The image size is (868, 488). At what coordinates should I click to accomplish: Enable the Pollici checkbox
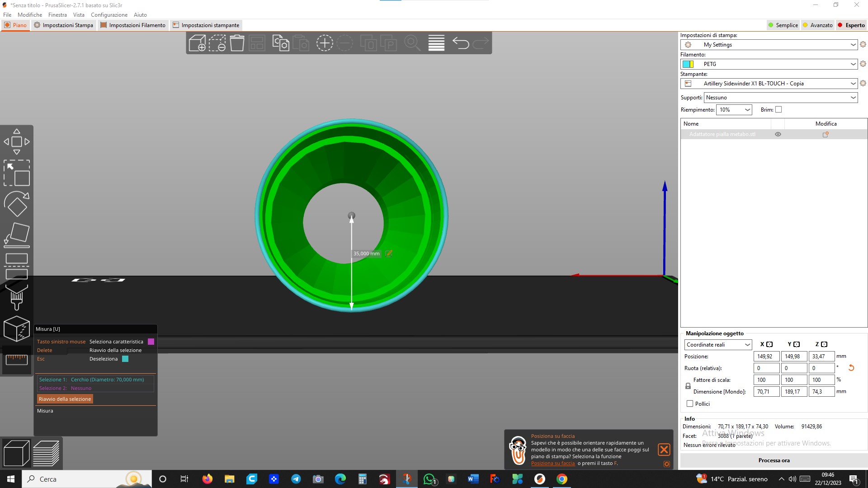click(690, 404)
